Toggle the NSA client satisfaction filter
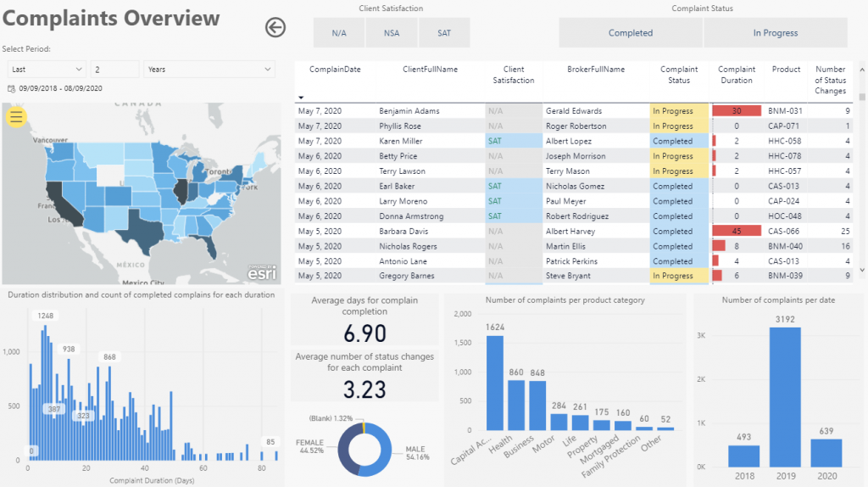Screen dimensions: 868x487 click(392, 33)
